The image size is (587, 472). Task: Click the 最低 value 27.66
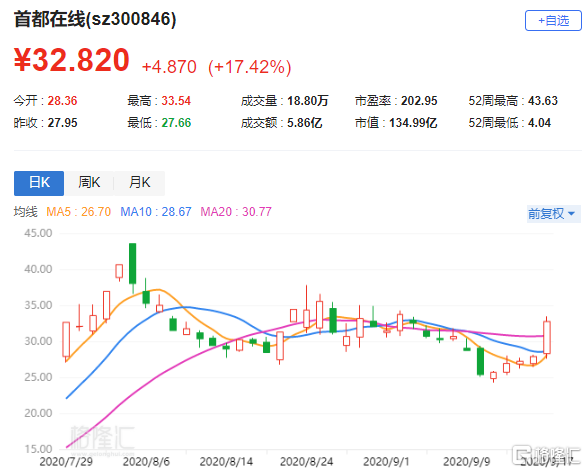point(176,123)
